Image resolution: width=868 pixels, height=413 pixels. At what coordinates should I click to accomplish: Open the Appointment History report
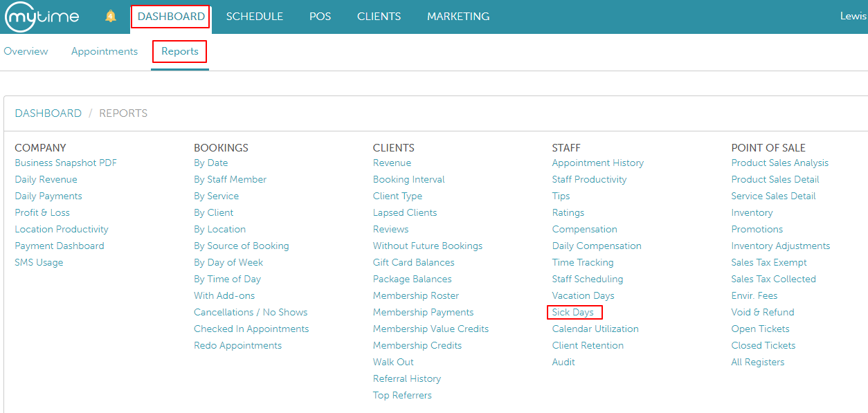point(597,163)
